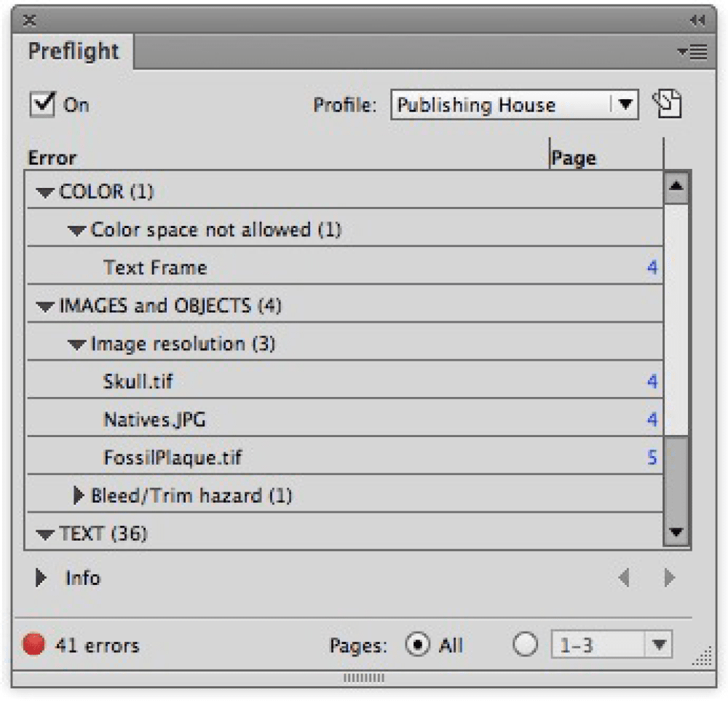
Task: Expand the Info section
Action: click(41, 578)
